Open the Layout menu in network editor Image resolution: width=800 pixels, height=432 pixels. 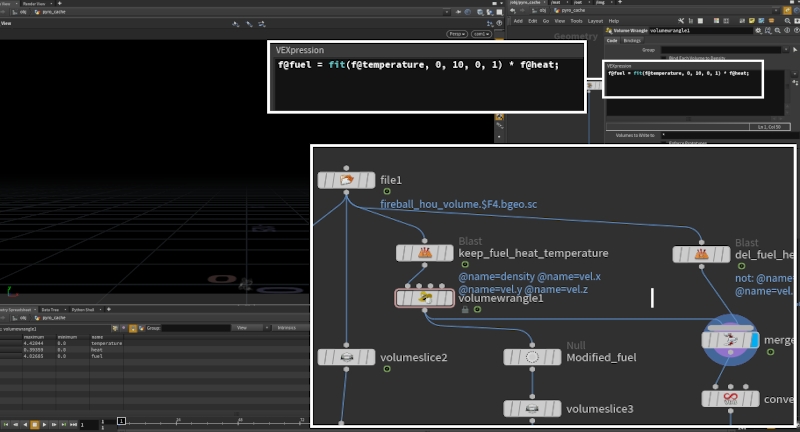595,20
